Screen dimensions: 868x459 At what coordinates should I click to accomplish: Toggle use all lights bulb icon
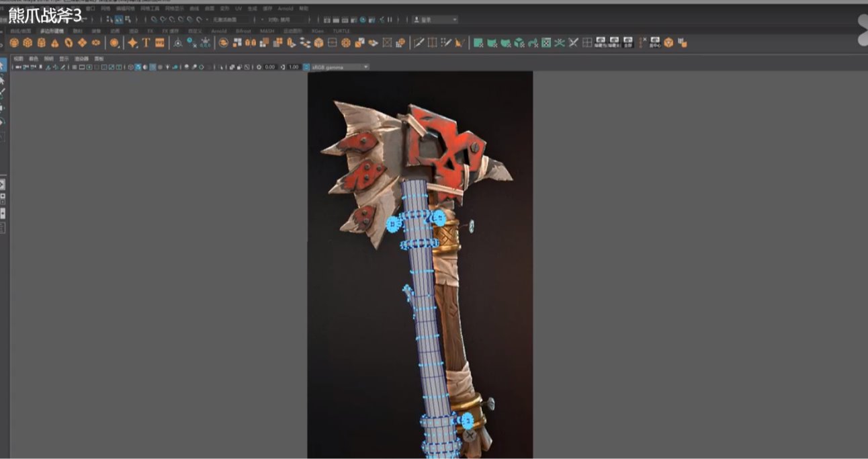coord(167,67)
